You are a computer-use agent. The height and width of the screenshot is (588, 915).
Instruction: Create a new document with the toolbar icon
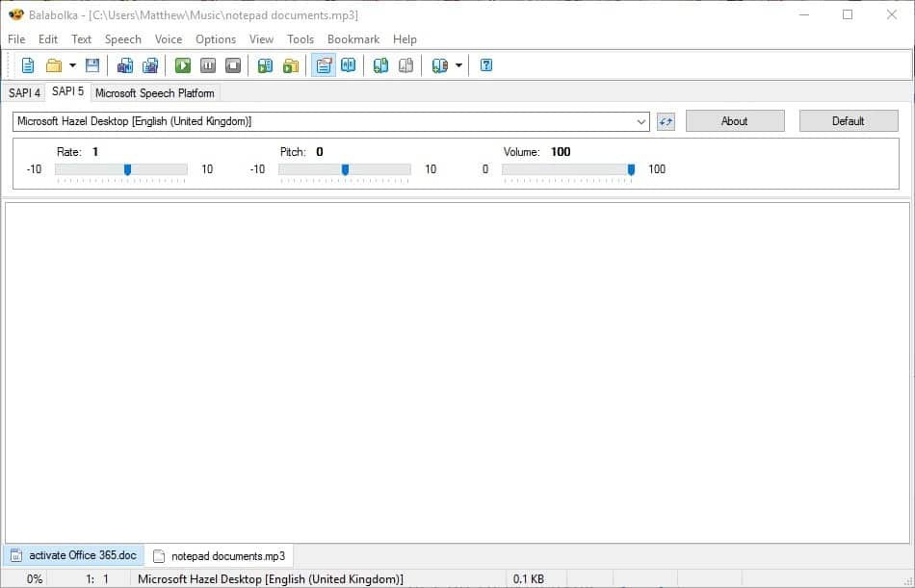coord(27,65)
